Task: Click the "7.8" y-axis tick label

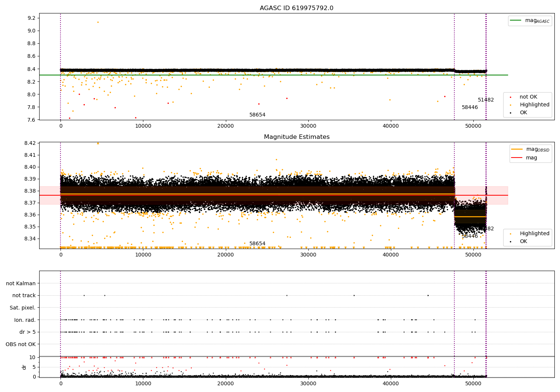Action: 32,107
